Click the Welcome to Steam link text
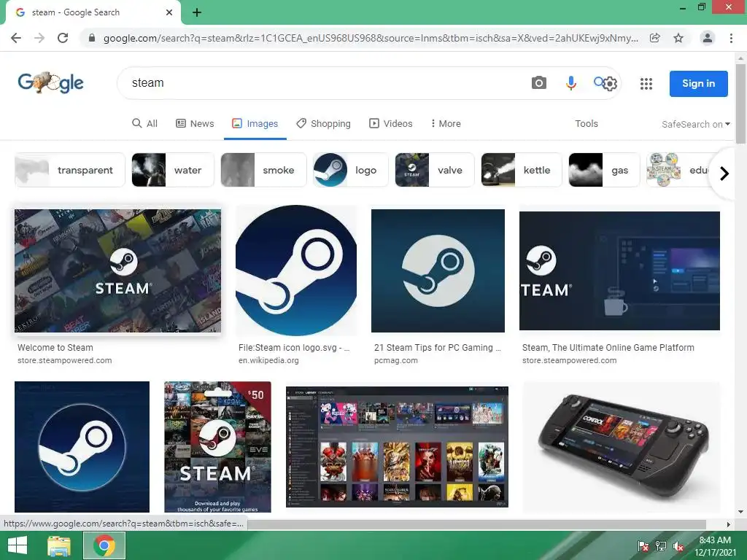This screenshot has height=560, width=747. [55, 348]
